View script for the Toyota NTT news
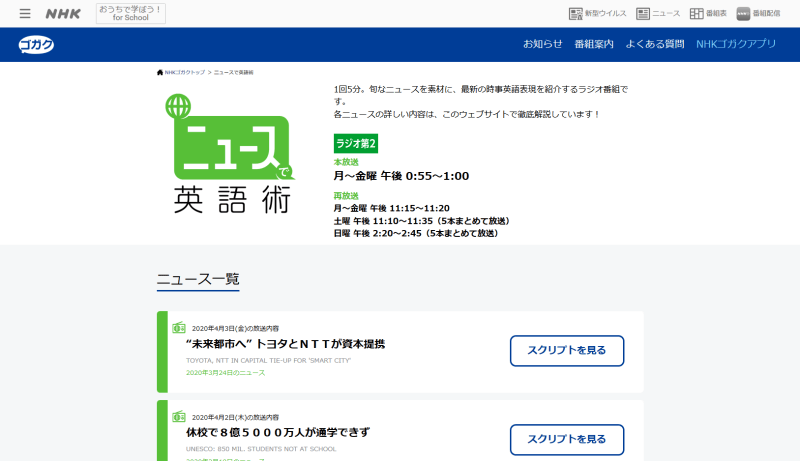800x461 pixels. (x=567, y=351)
